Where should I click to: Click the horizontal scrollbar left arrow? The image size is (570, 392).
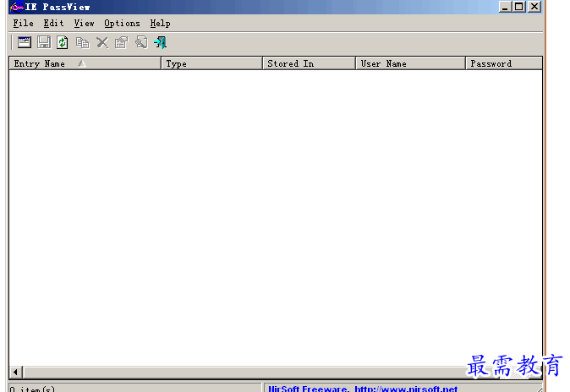[15, 372]
